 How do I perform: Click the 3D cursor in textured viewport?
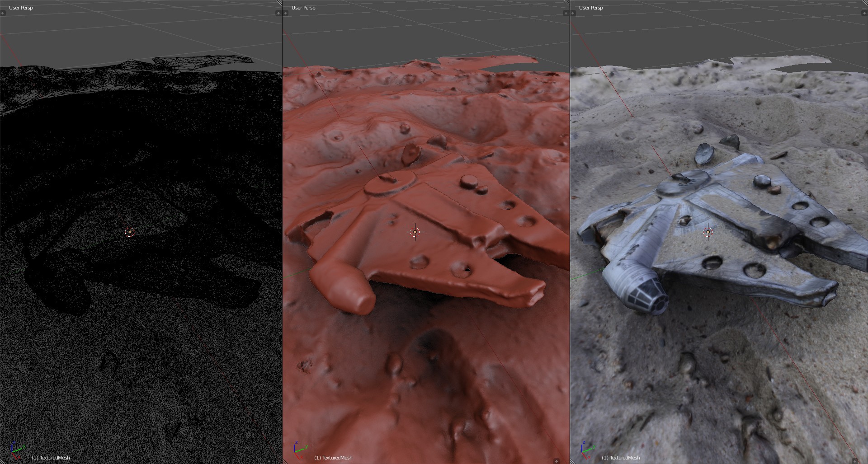tap(708, 232)
